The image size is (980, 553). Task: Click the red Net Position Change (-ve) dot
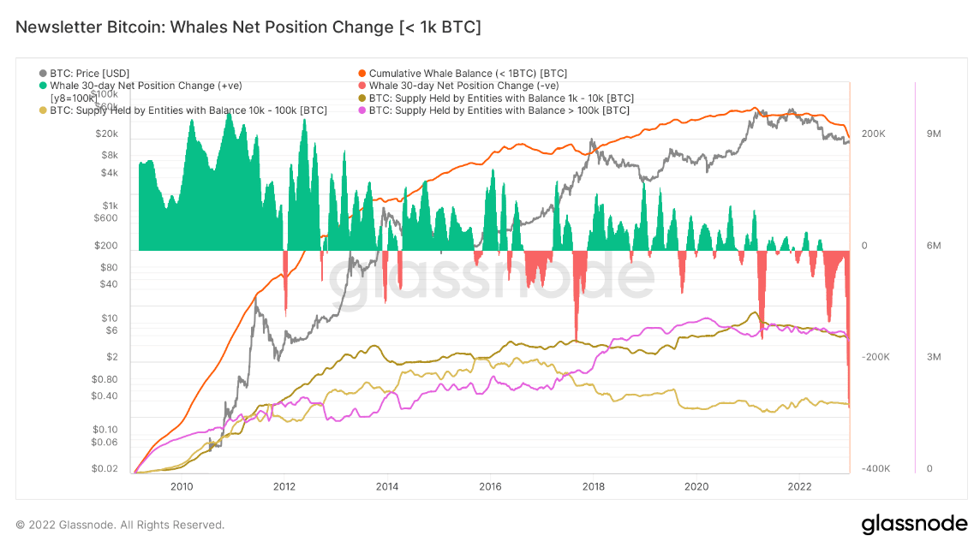click(x=362, y=86)
